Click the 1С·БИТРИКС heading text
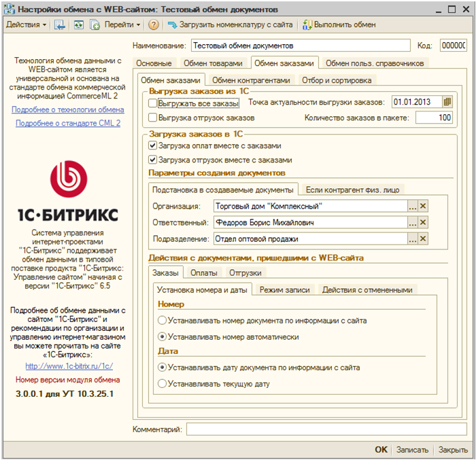The width and height of the screenshot is (476, 460). 67,215
